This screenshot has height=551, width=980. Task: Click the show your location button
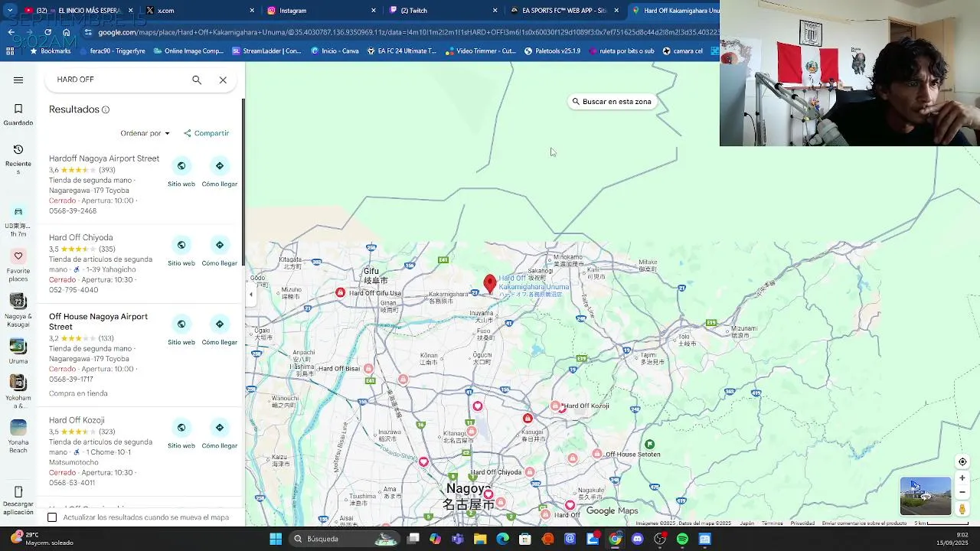[x=962, y=461]
